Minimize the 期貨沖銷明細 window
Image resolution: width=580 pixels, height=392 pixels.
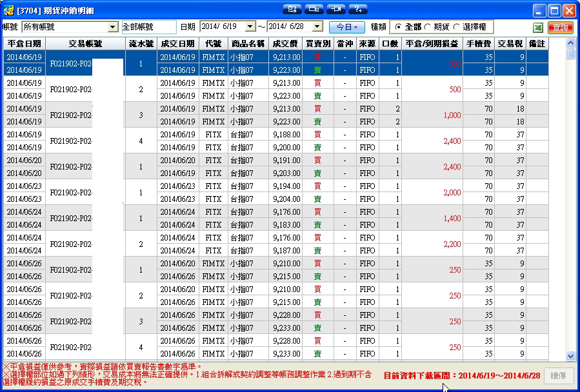coord(539,11)
